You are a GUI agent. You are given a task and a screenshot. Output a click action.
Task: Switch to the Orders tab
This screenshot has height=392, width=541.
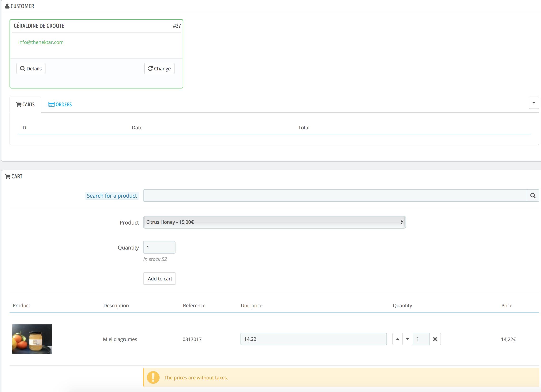60,104
